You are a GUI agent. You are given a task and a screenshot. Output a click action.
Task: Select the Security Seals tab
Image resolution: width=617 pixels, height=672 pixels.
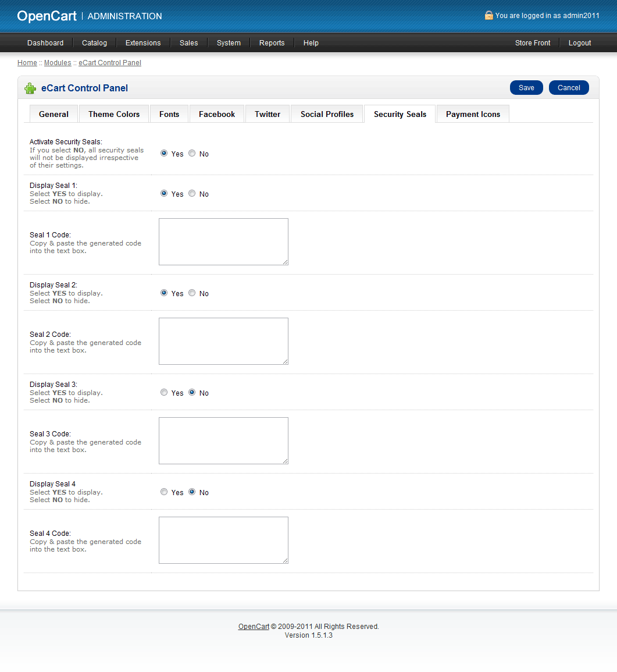400,114
